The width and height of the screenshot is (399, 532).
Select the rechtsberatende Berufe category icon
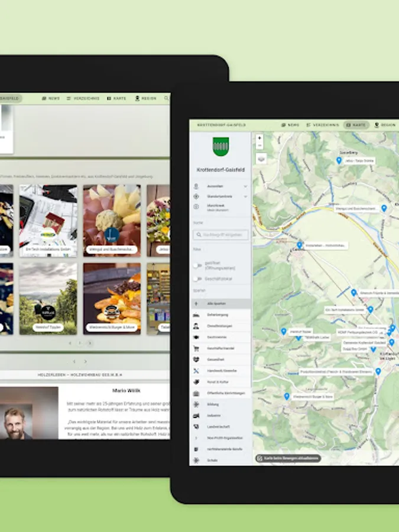click(x=196, y=449)
